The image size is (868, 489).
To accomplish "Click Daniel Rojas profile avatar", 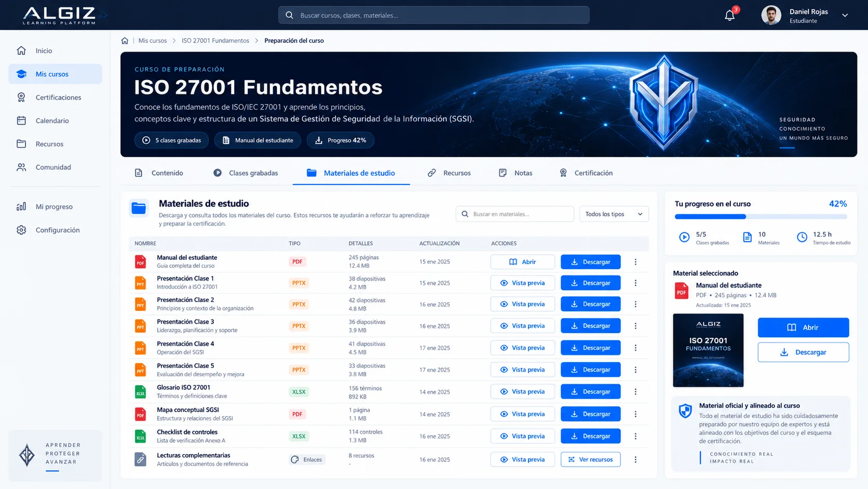I will [771, 15].
